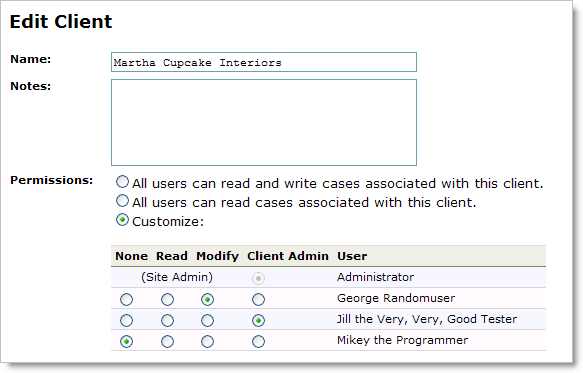Select 'All users can read and write cases' option

tap(122, 182)
